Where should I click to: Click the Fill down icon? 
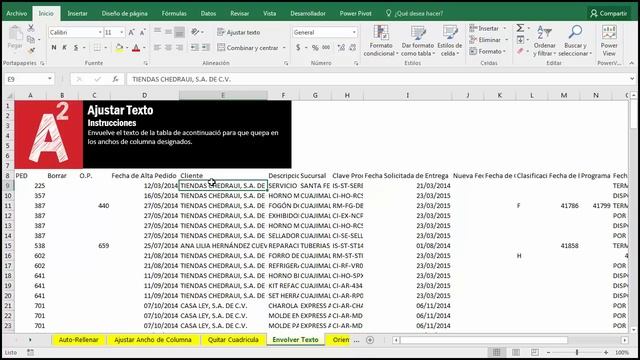point(520,40)
